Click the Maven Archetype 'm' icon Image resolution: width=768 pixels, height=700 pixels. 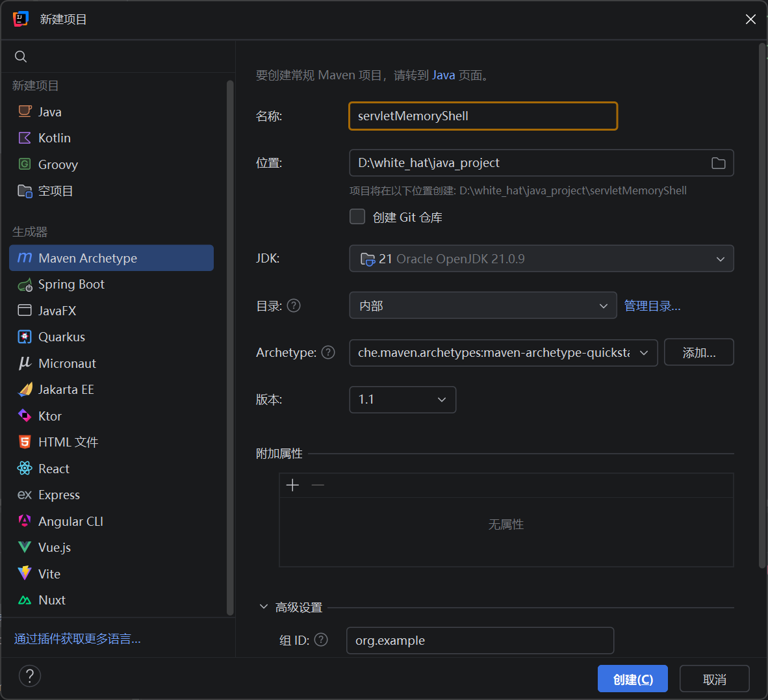pyautogui.click(x=25, y=257)
